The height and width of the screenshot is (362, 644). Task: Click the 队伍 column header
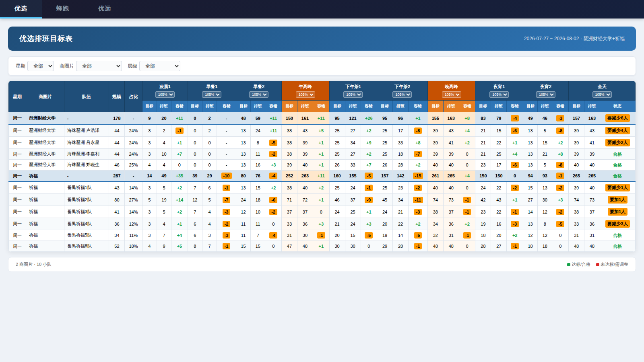[x=87, y=97]
